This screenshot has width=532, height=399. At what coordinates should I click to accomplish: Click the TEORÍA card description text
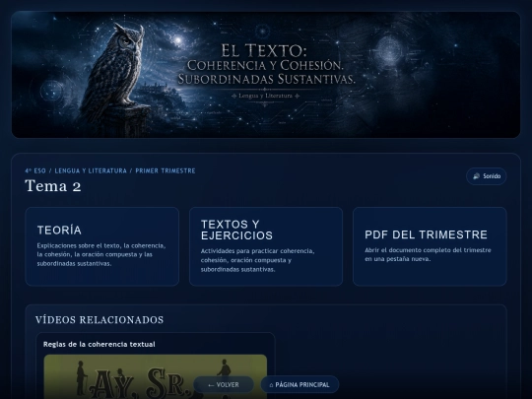101,254
